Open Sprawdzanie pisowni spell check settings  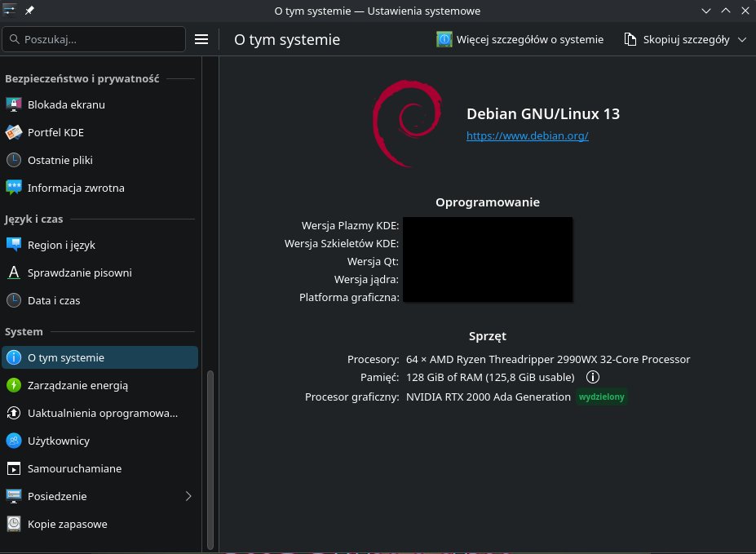[x=99, y=273]
